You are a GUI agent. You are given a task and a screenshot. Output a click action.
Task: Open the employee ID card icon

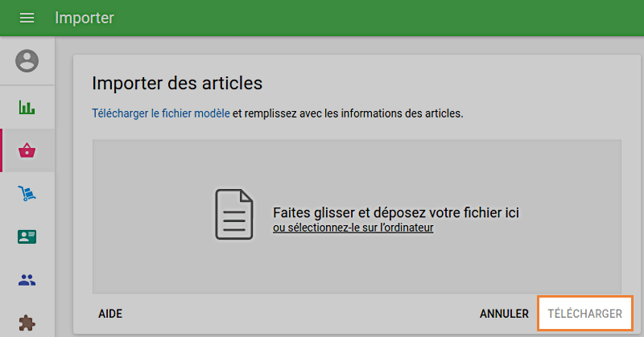pyautogui.click(x=27, y=236)
